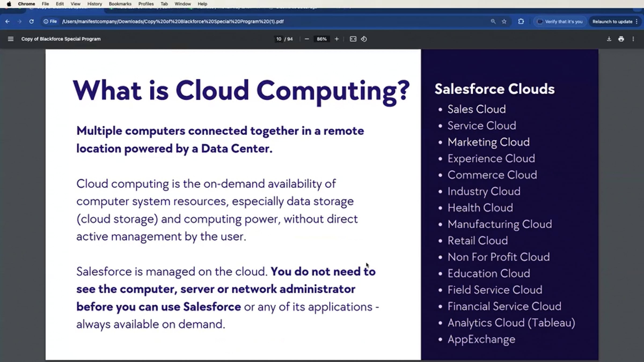Screen dimensions: 644x362
Task: Click the Relaunch to update button
Action: pyautogui.click(x=613, y=21)
